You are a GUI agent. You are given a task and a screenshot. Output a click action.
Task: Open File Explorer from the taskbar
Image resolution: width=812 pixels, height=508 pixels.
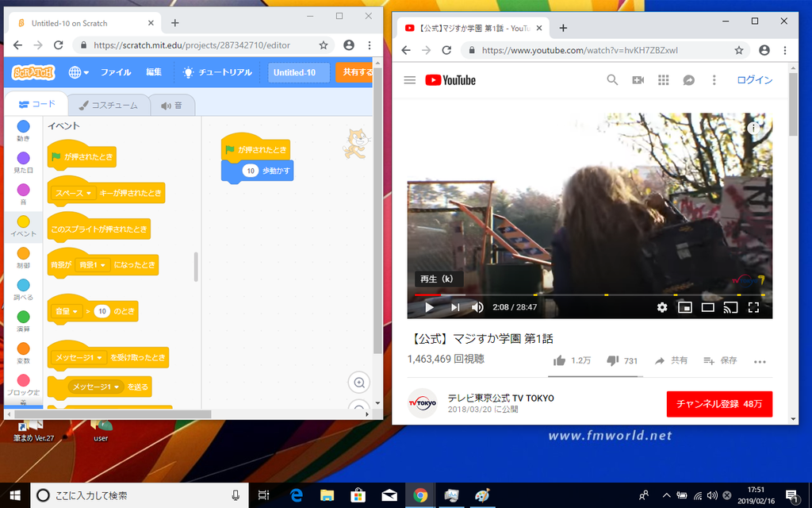click(x=327, y=495)
